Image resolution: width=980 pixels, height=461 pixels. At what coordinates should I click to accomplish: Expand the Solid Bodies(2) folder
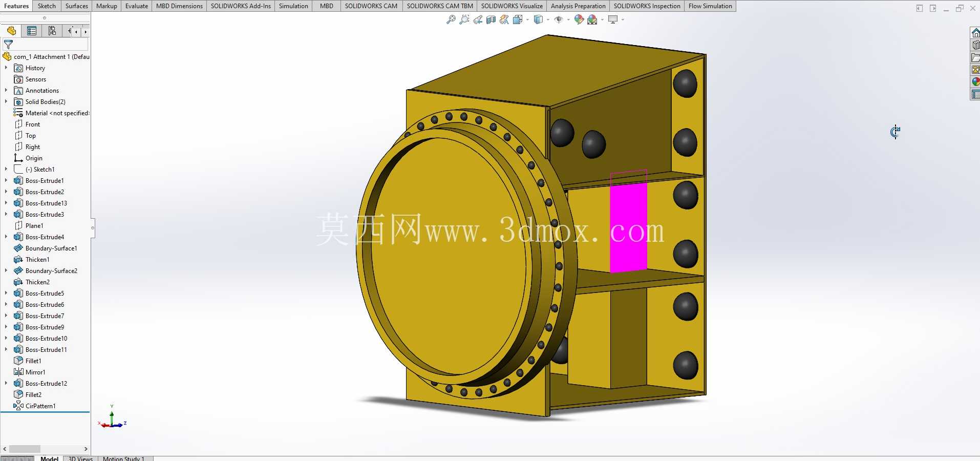click(x=6, y=101)
